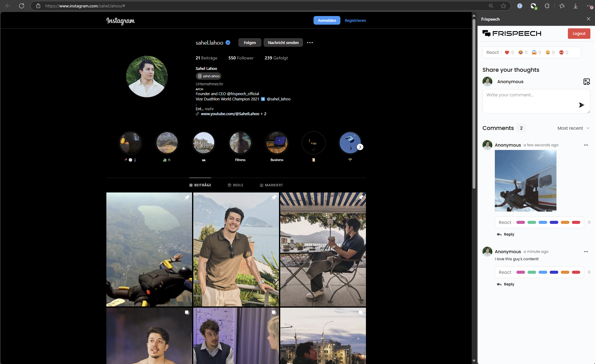
Task: Open the favorites list icon
Action: [x=562, y=6]
